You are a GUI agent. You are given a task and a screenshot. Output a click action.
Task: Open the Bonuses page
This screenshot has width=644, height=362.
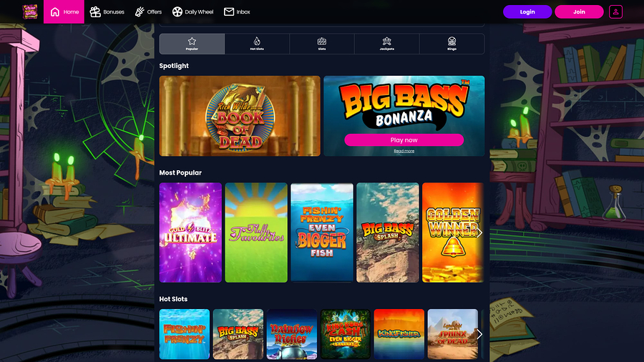pos(107,12)
